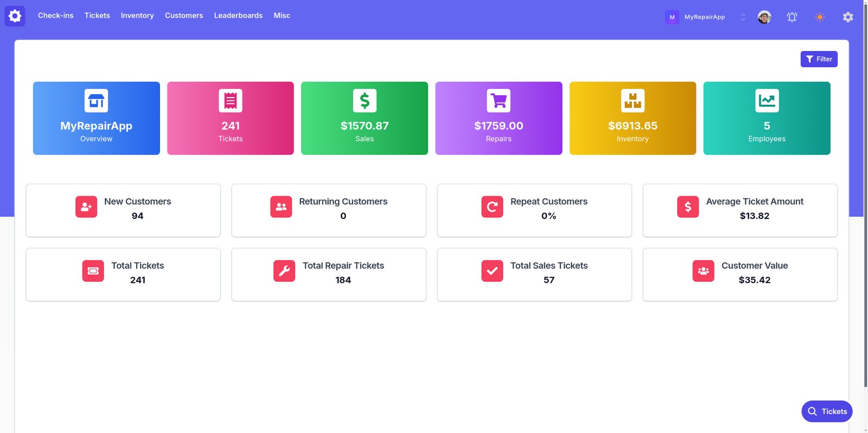The width and height of the screenshot is (868, 433).
Task: Click the shopping cart icon on Repairs card
Action: tap(499, 101)
